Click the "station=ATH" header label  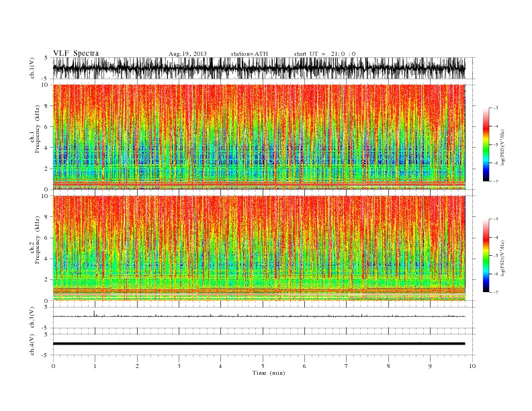point(249,54)
